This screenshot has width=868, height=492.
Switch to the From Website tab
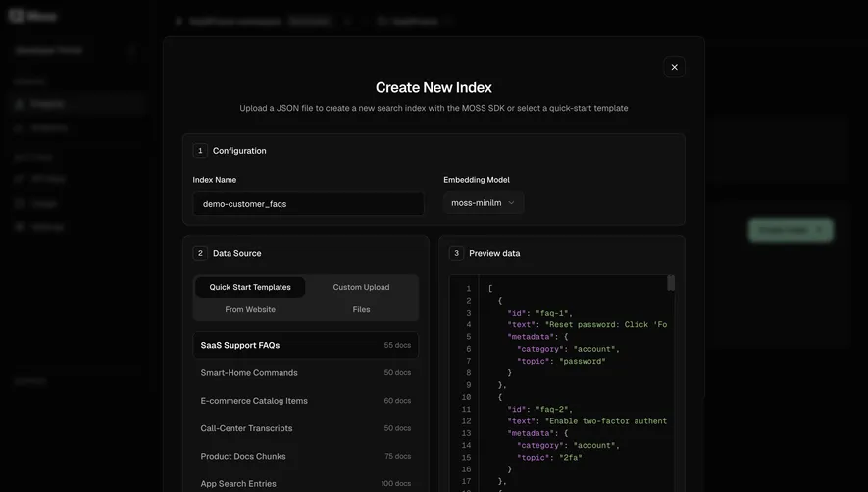tap(250, 309)
